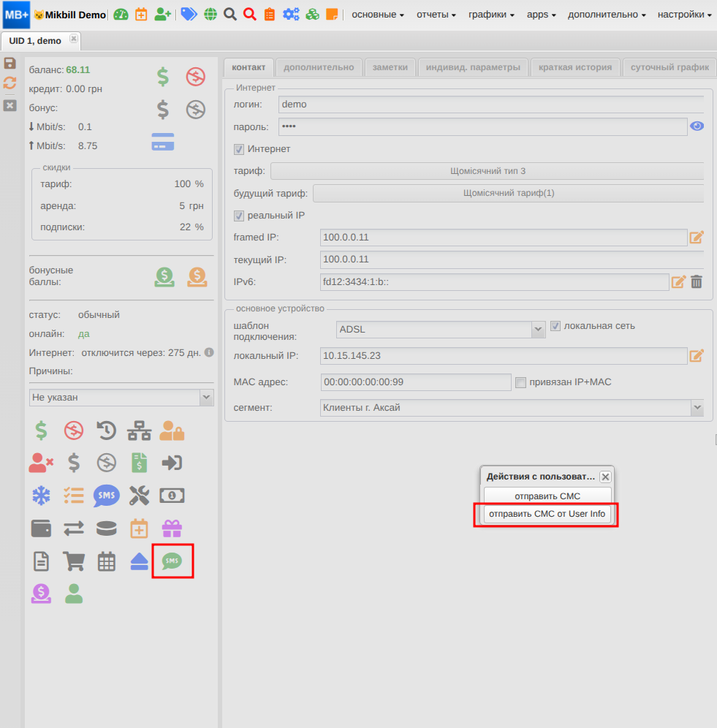This screenshot has width=717, height=728.
Task: Click the orange coin icon beside бонусные баллы
Action: 197,277
